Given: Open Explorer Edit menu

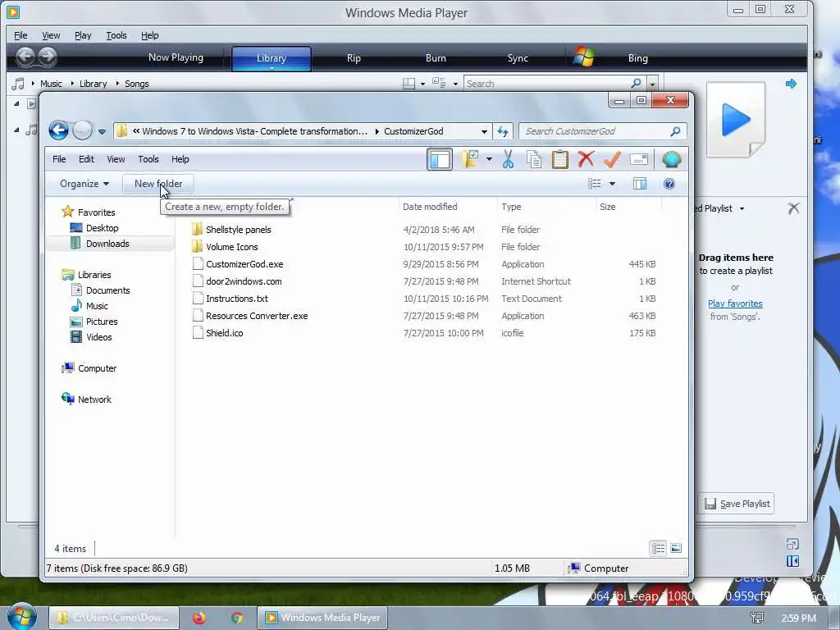Looking at the screenshot, I should coord(86,159).
